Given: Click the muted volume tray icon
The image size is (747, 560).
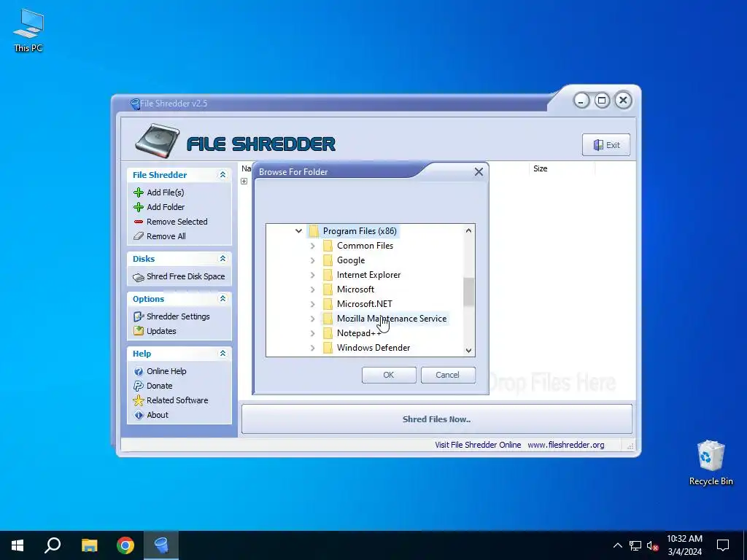Looking at the screenshot, I should coord(653,545).
